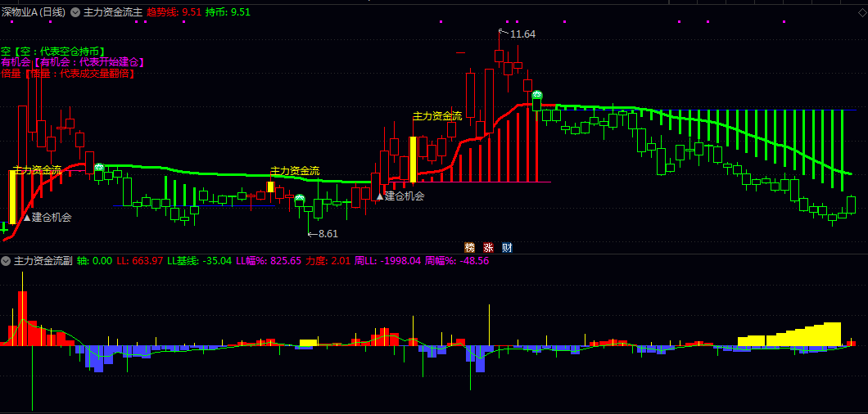Expand the 主力资金流副 indicator dropdown arrow
This screenshot has height=414, width=868.
7,261
